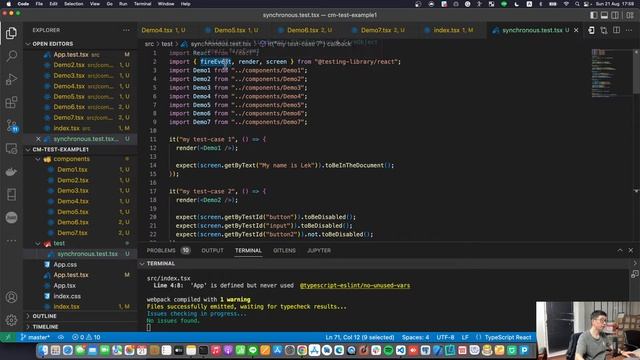Click the editor minimap overview
The width and height of the screenshot is (640, 360).
pos(611,73)
